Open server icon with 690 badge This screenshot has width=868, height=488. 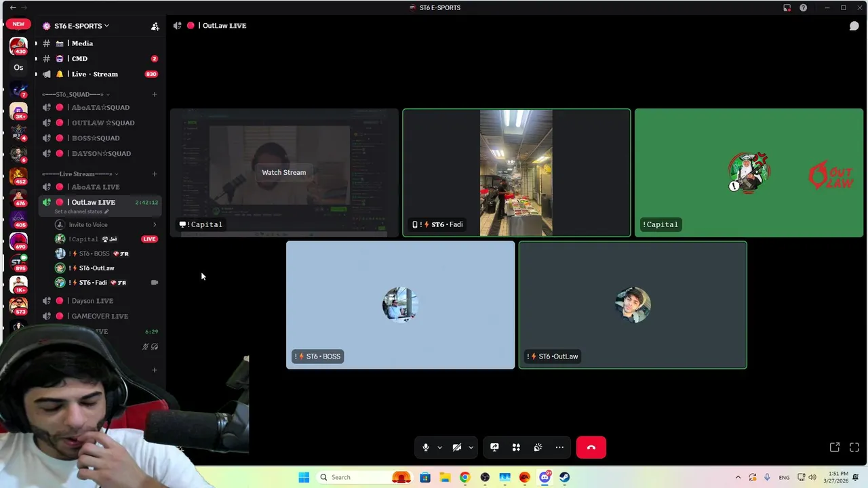click(x=18, y=241)
